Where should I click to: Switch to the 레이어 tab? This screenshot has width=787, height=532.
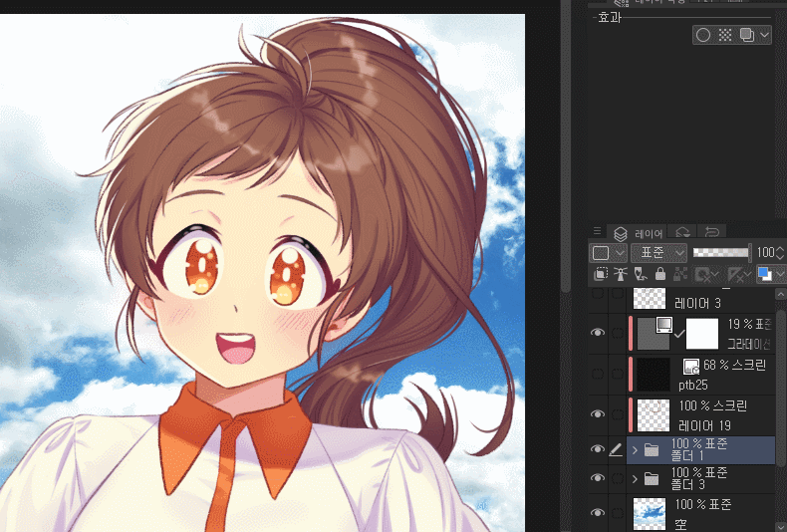tap(638, 233)
